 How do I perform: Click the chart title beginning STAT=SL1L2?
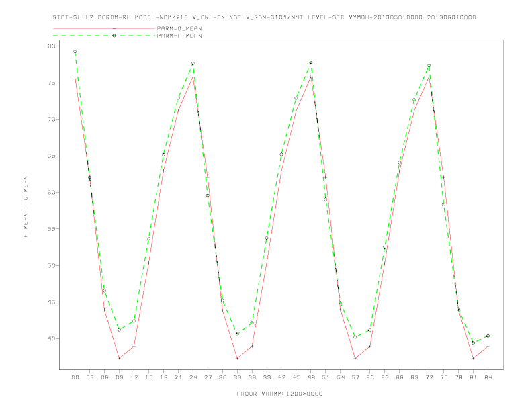coord(264,17)
